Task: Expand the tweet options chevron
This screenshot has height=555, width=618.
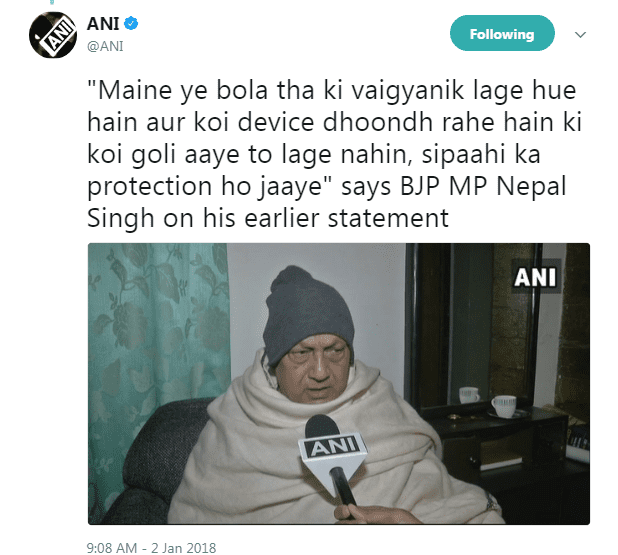Action: click(580, 35)
